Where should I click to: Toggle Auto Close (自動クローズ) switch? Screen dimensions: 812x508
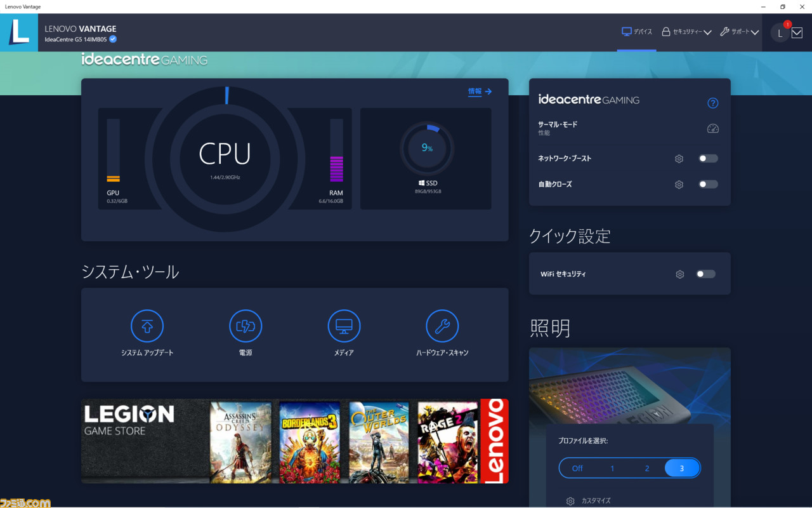tap(708, 185)
